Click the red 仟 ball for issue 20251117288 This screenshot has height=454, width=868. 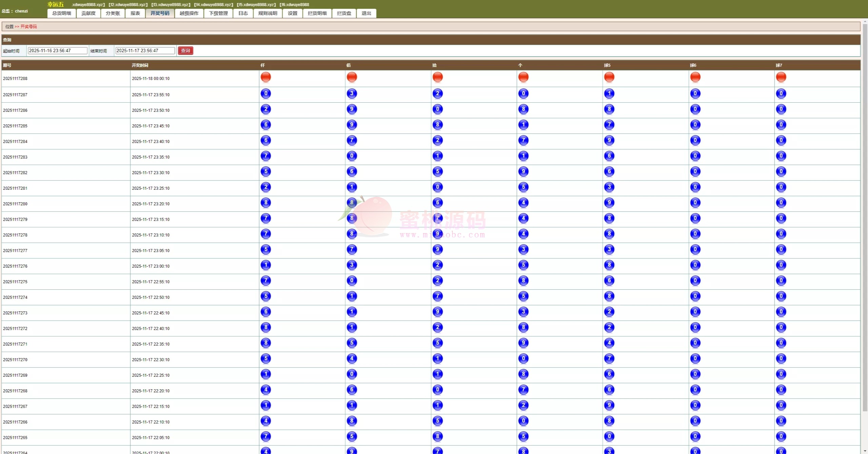[x=265, y=77]
